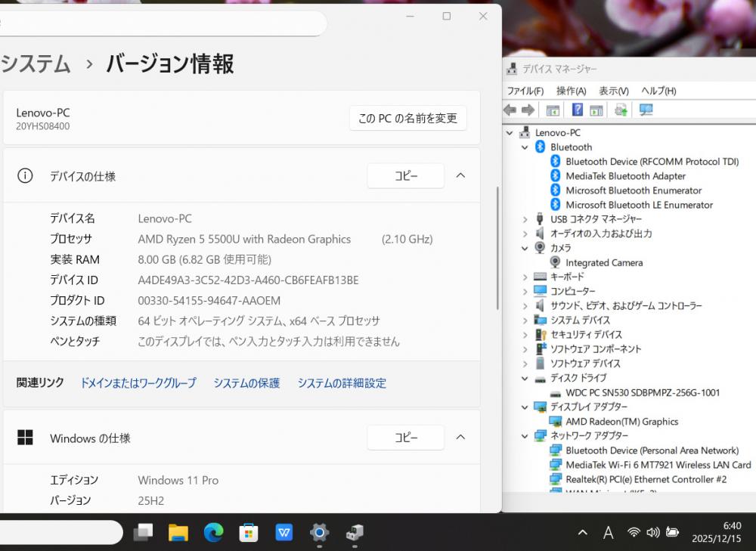The width and height of the screenshot is (756, 551).
Task: Open Microsoft Edge from the taskbar
Action: [213, 533]
